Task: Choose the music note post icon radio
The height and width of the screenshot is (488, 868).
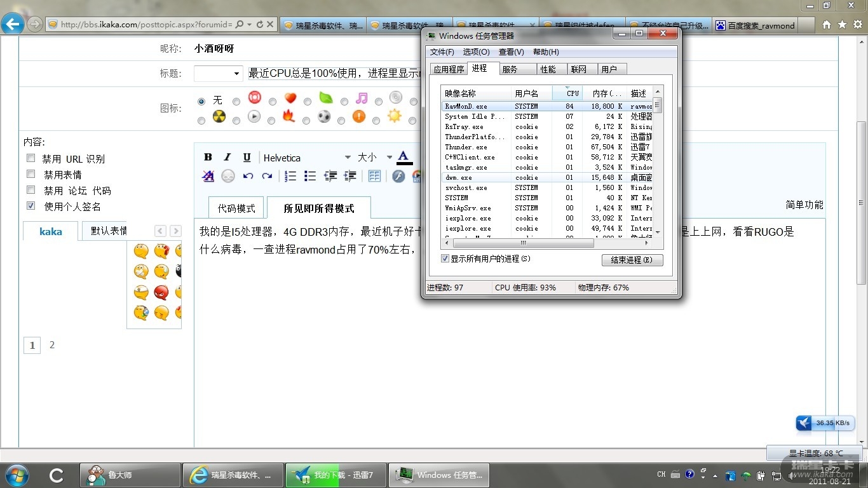Action: click(x=344, y=101)
